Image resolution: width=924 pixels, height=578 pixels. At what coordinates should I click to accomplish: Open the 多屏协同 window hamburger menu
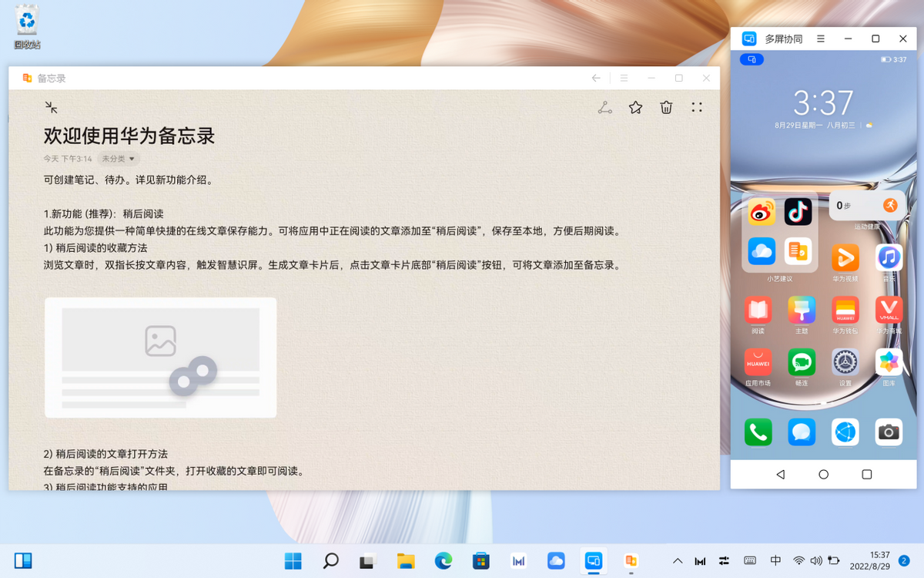point(821,39)
